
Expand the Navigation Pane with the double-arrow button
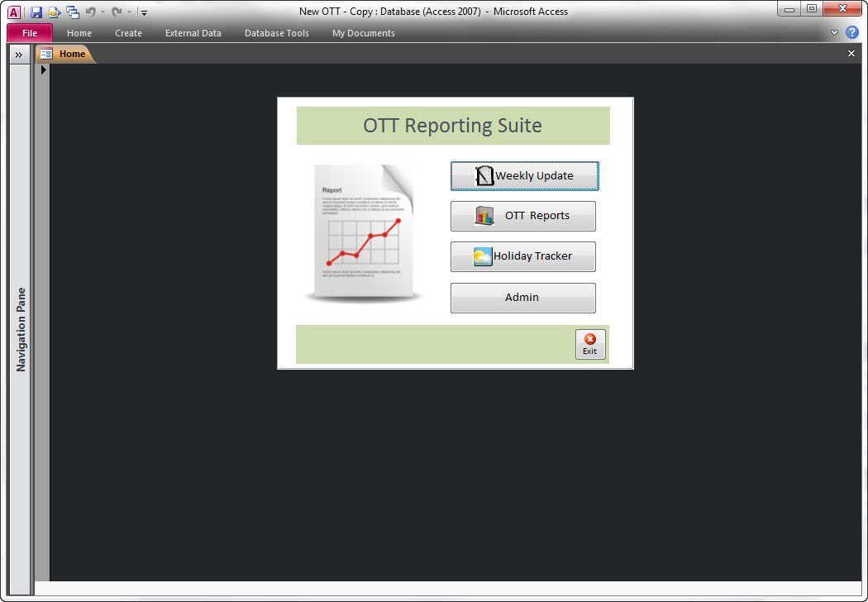[x=19, y=55]
